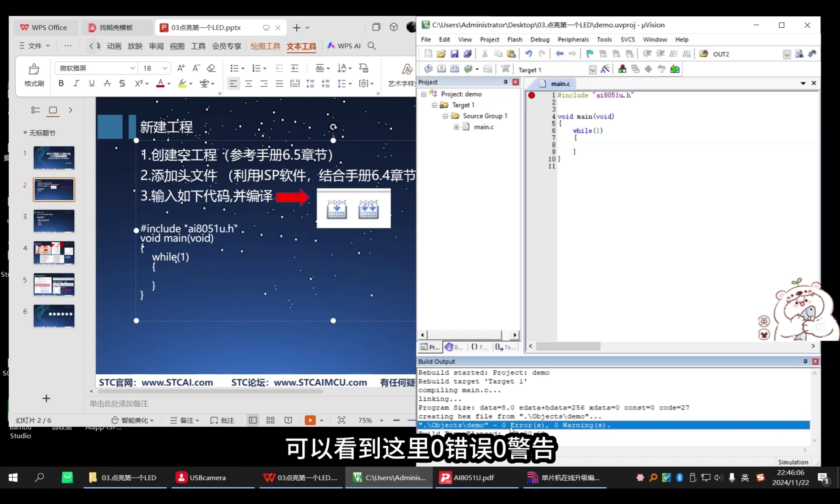Open Manage Project Items colored blocks icon
The height and width of the screenshot is (504, 840).
point(622,69)
